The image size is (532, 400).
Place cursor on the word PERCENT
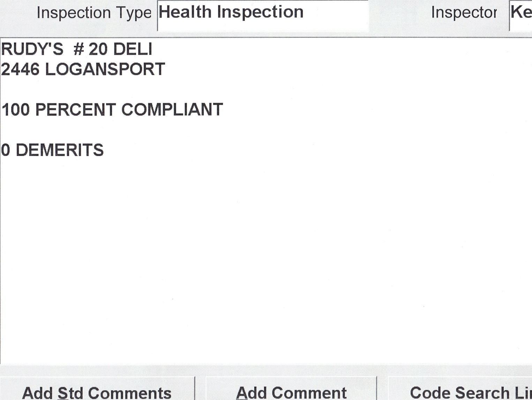click(75, 110)
